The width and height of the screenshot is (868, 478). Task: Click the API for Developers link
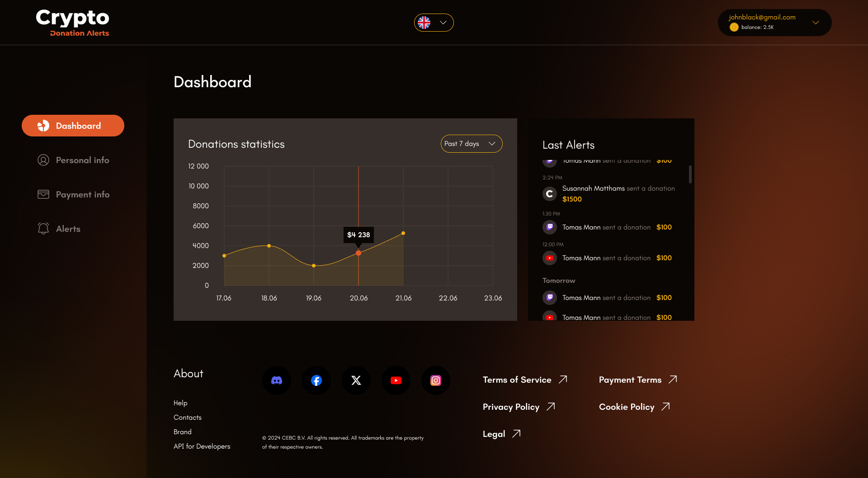202,446
